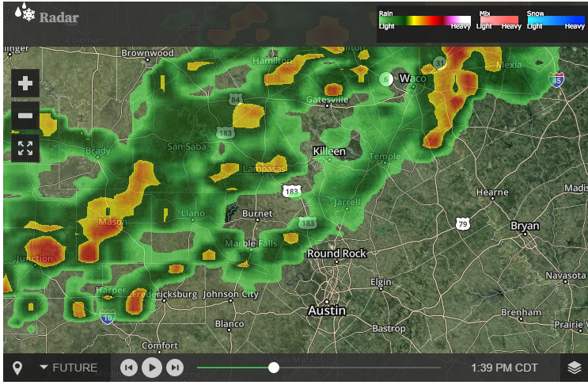Screen dimensions: 588x385
Task: Play the radar animation
Action: (152, 368)
